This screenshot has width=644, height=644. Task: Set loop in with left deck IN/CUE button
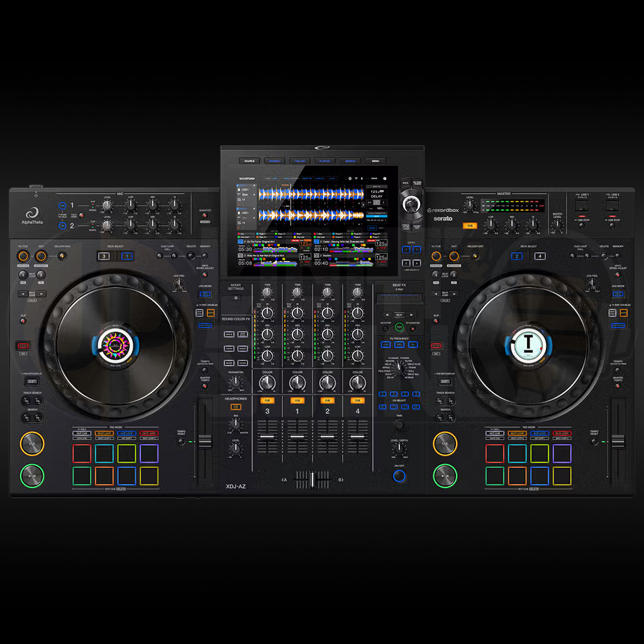tap(23, 257)
